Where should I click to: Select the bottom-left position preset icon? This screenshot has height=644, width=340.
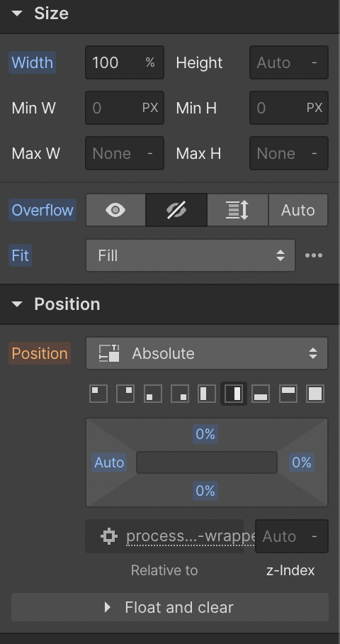pos(152,394)
